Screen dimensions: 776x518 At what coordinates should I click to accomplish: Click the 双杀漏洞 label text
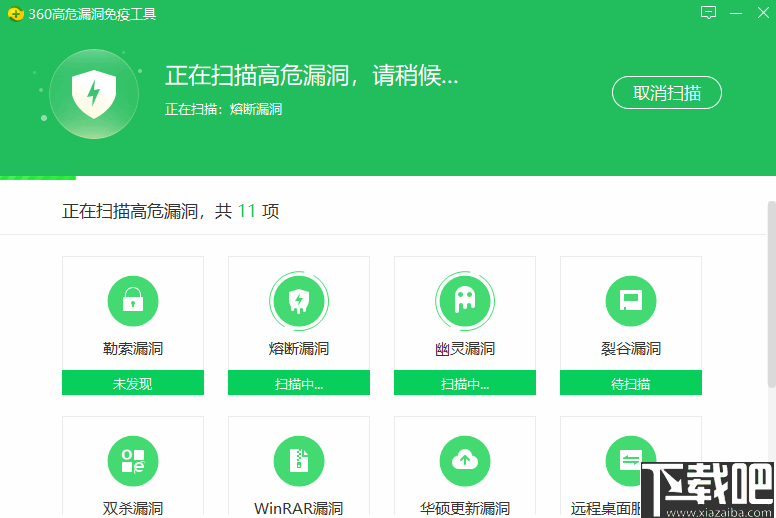[133, 509]
